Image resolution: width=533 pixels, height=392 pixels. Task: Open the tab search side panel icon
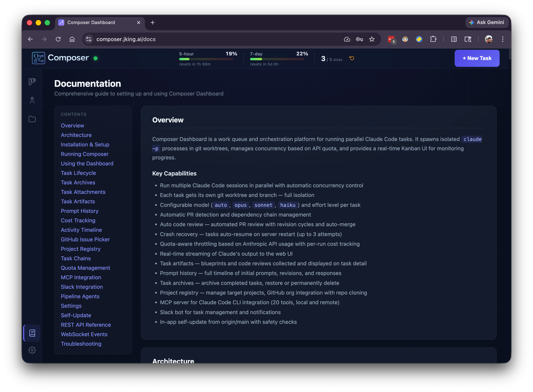pos(468,39)
